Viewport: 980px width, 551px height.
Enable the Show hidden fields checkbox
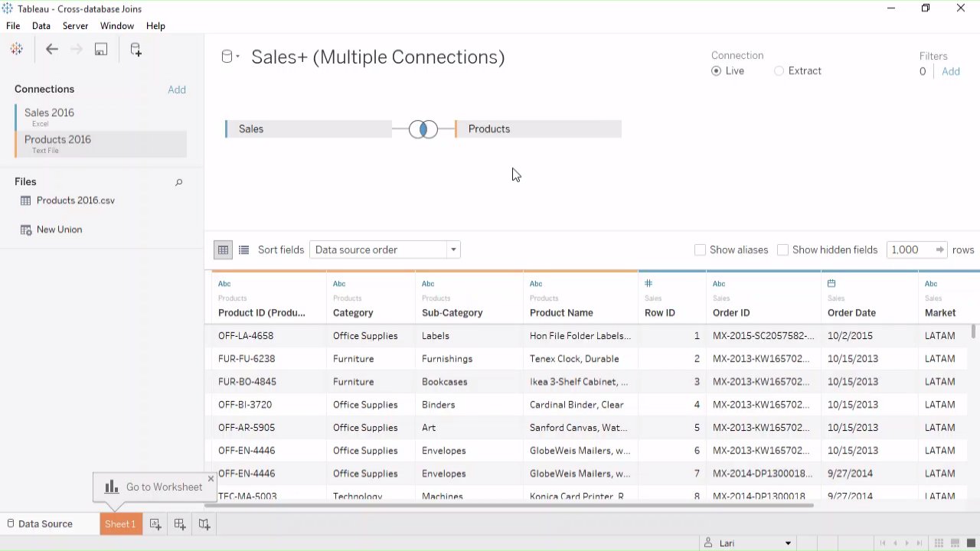pos(782,250)
